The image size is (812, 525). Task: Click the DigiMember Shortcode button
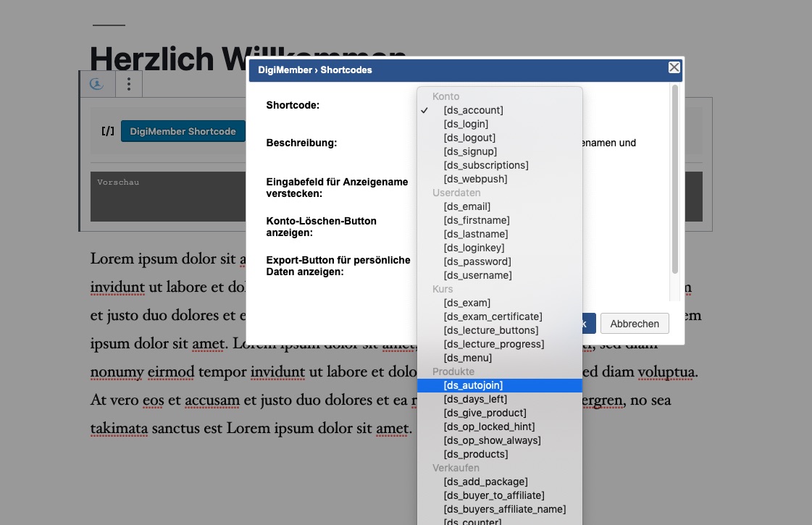pyautogui.click(x=183, y=132)
